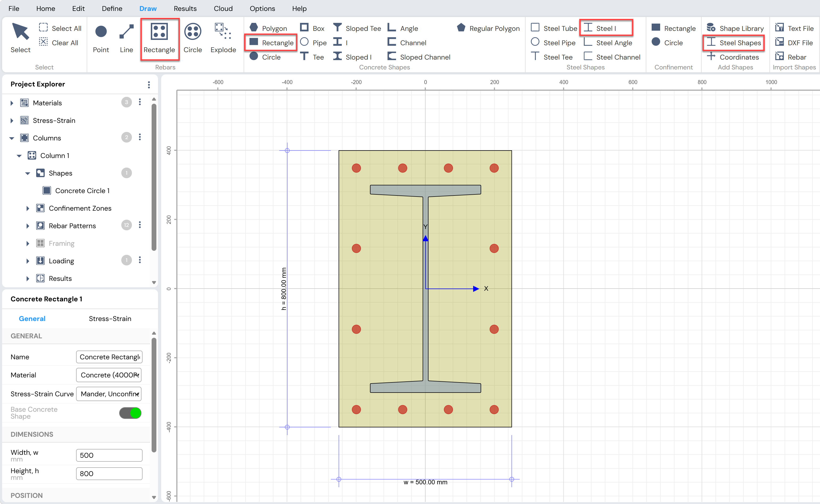Viewport: 820px width, 504px height.
Task: Open the Stress-Strain Curve dropdown
Action: click(x=109, y=394)
